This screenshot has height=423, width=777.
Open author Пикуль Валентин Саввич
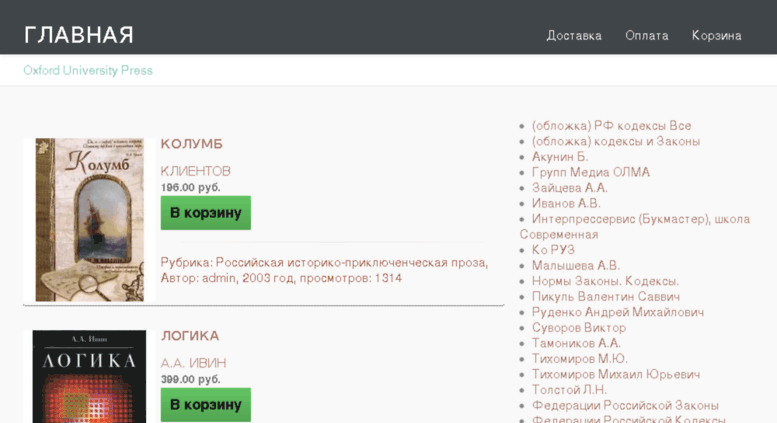click(606, 297)
